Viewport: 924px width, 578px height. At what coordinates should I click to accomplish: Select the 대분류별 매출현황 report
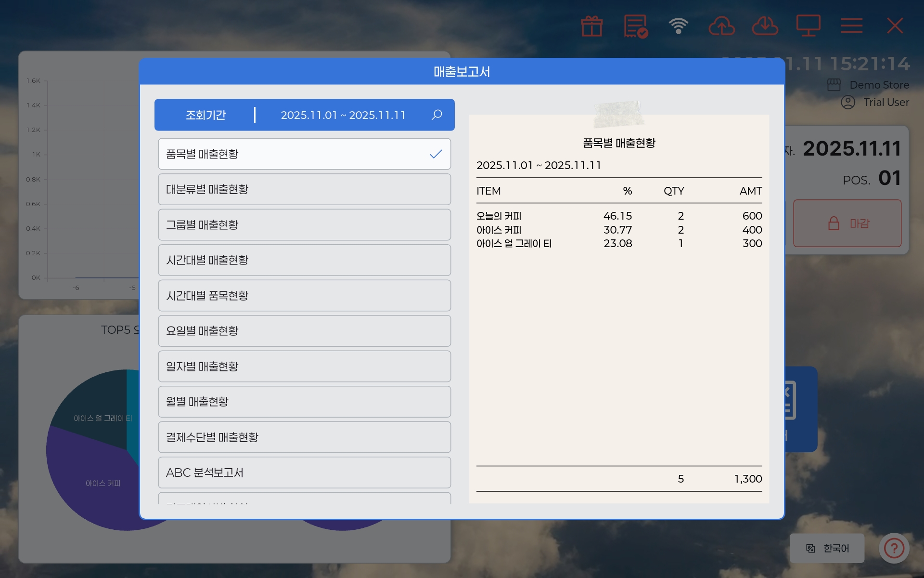tap(304, 189)
